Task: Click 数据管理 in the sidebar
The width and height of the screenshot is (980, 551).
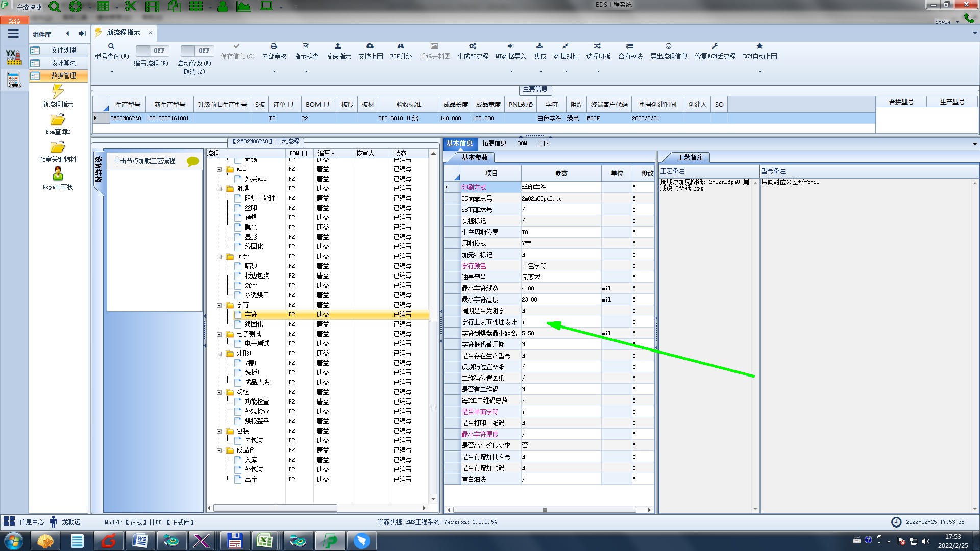Action: 63,76
